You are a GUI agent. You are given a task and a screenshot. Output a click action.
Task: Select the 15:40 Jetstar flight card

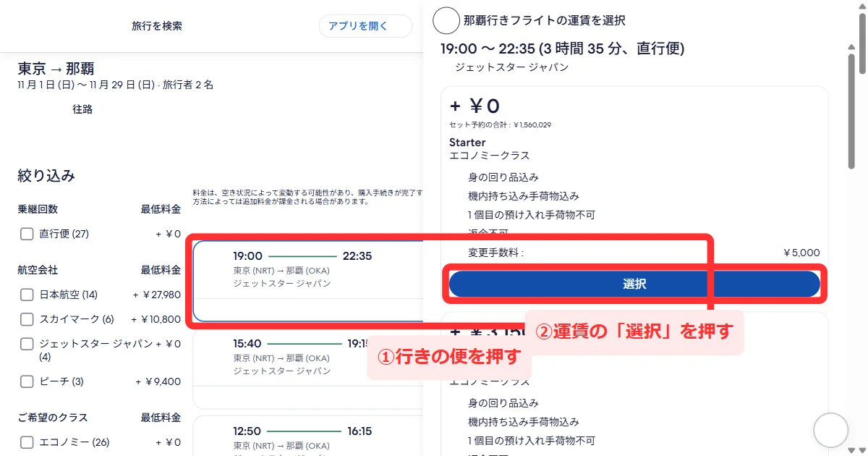click(x=308, y=368)
